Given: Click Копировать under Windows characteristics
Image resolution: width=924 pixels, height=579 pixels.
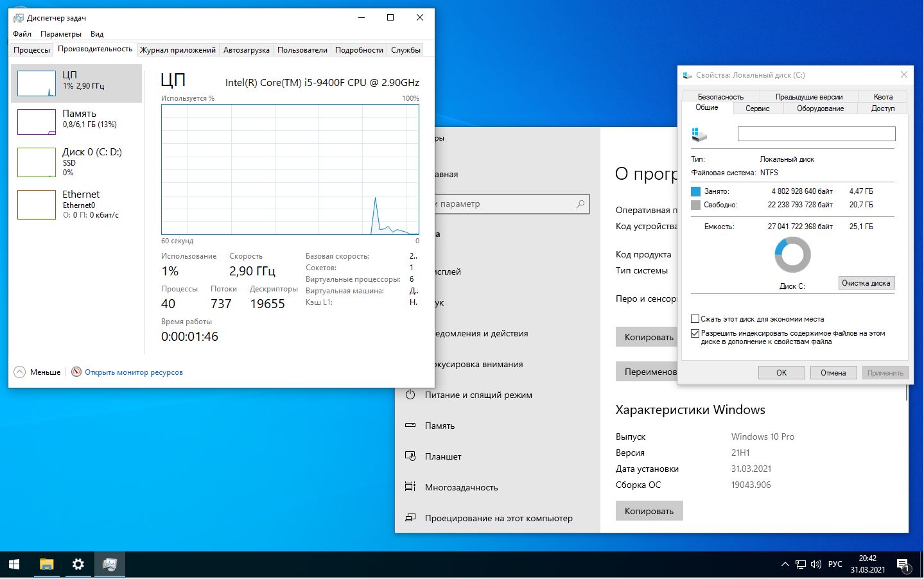Looking at the screenshot, I should [x=649, y=511].
